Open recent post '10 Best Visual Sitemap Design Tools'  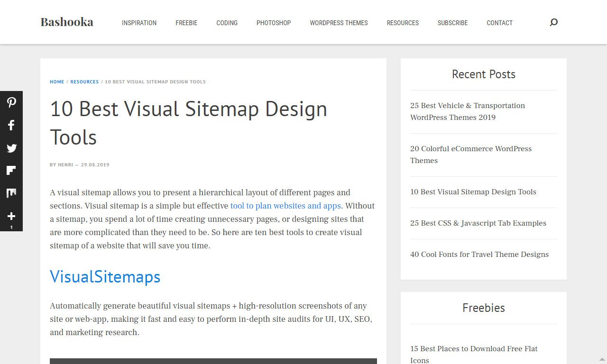(x=473, y=192)
